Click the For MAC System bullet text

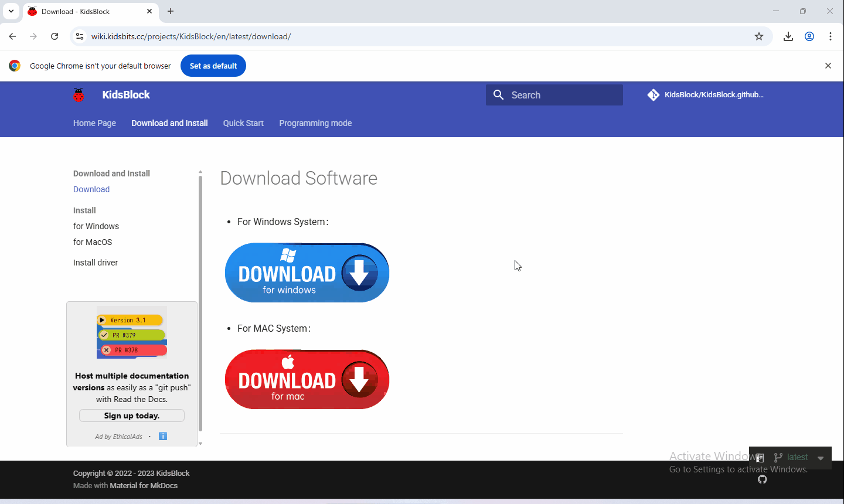point(274,328)
